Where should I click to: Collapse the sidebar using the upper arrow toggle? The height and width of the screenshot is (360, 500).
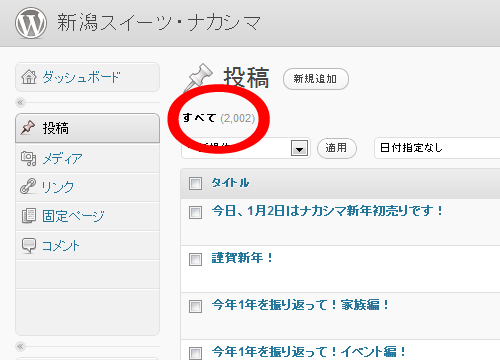[x=20, y=102]
